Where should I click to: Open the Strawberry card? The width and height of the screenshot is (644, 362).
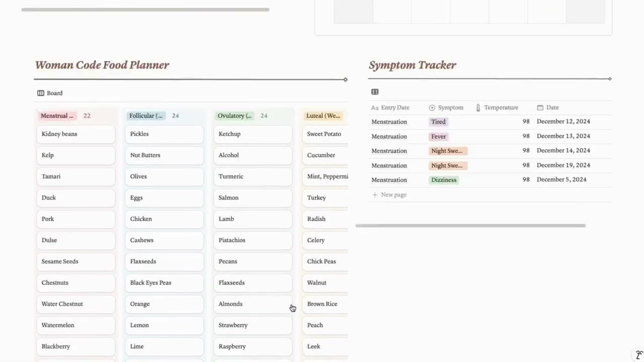click(x=253, y=325)
